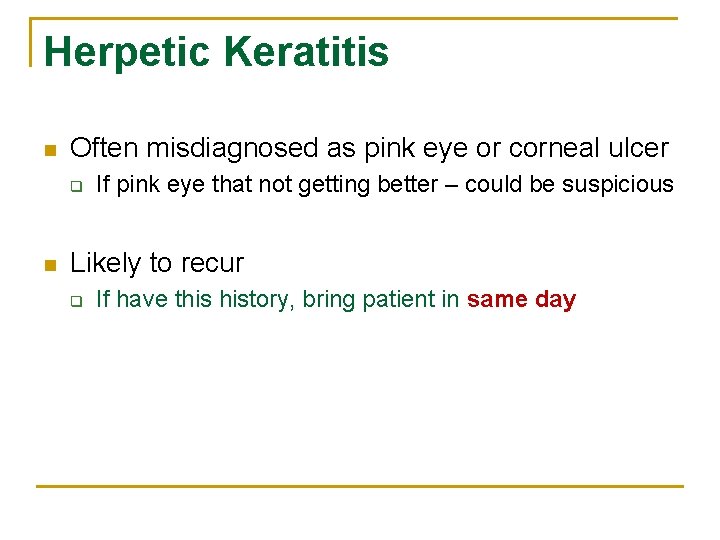Click the hollow square bullet before "If have this history"
This screenshot has width=720, height=540.
click(x=77, y=301)
